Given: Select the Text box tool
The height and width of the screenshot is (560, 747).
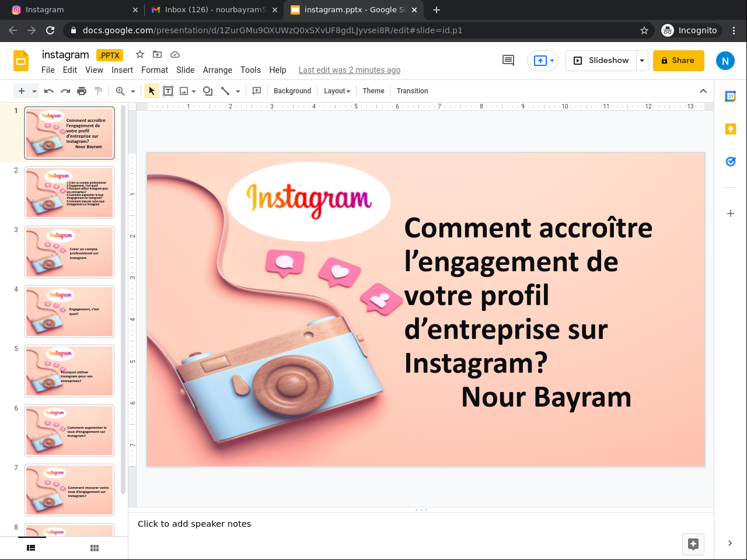Looking at the screenshot, I should (x=168, y=91).
